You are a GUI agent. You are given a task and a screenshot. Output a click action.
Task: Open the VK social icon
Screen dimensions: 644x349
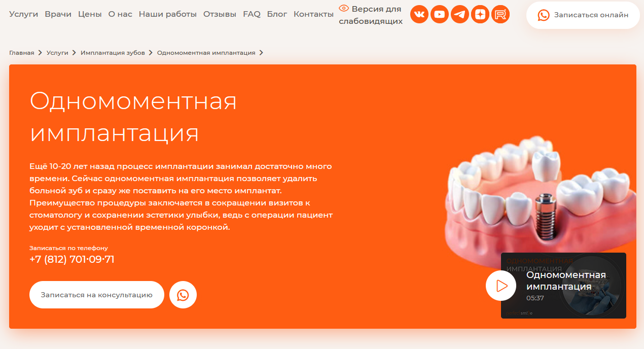tap(419, 14)
